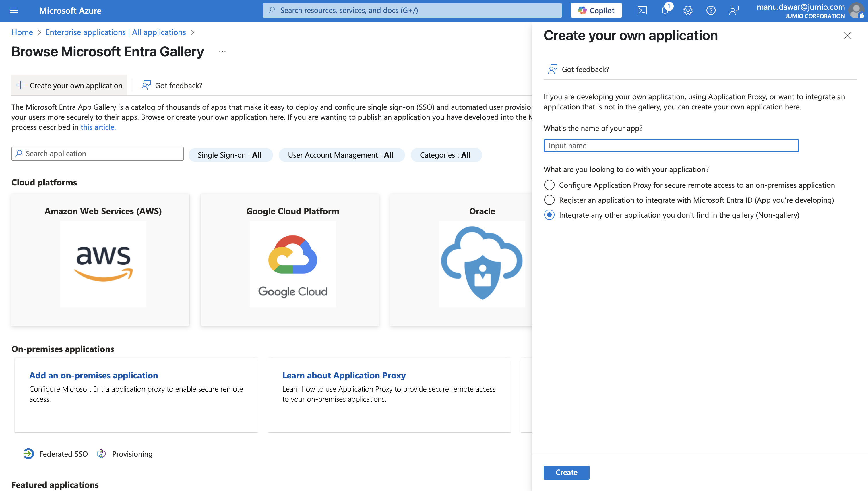Select Integrate any other application (Non-gallery) option
Image resolution: width=868 pixels, height=491 pixels.
549,215
